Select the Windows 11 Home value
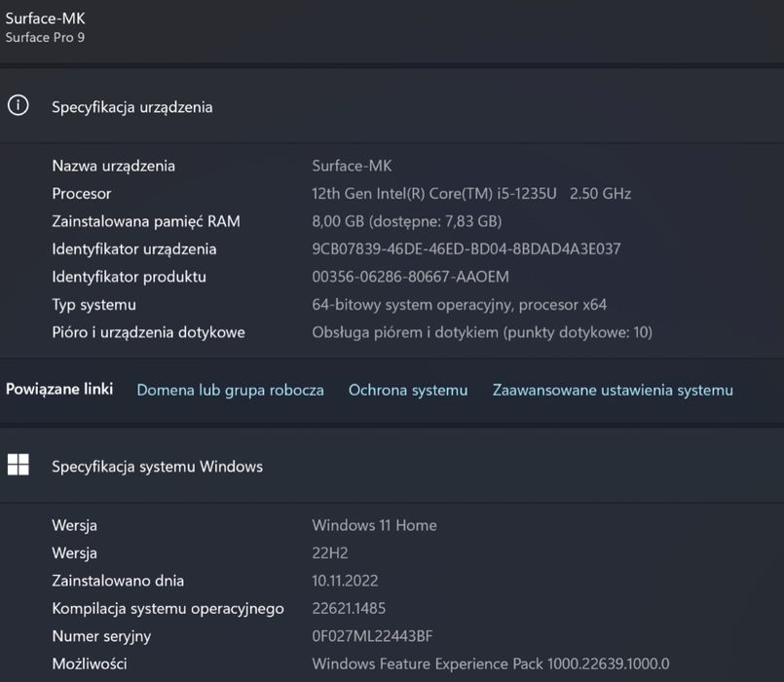 375,525
